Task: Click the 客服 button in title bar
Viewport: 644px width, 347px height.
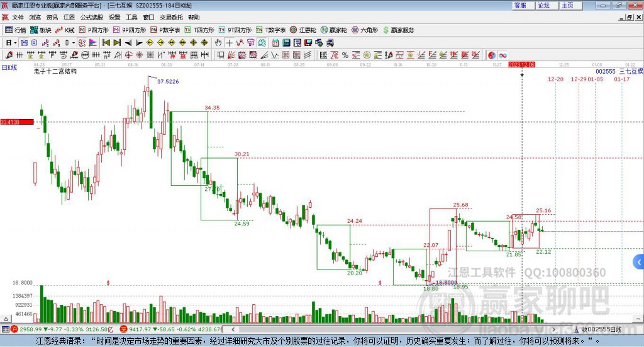Action: pyautogui.click(x=523, y=5)
